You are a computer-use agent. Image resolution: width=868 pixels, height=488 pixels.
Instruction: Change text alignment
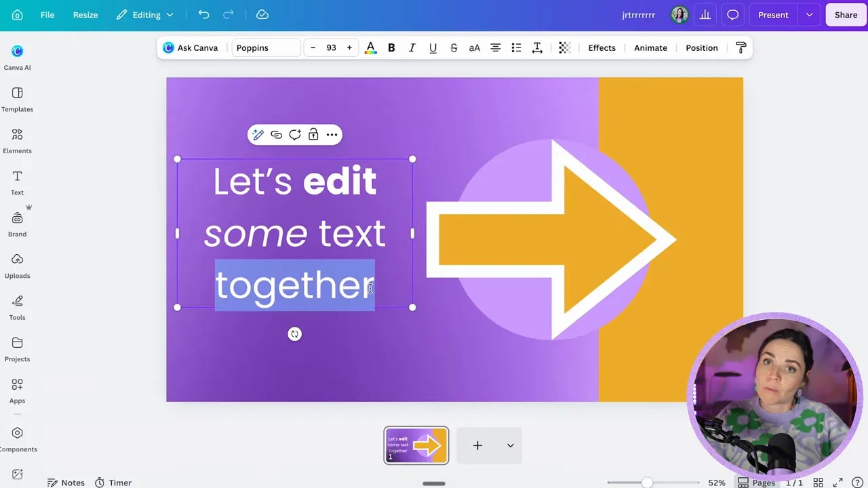coord(496,47)
